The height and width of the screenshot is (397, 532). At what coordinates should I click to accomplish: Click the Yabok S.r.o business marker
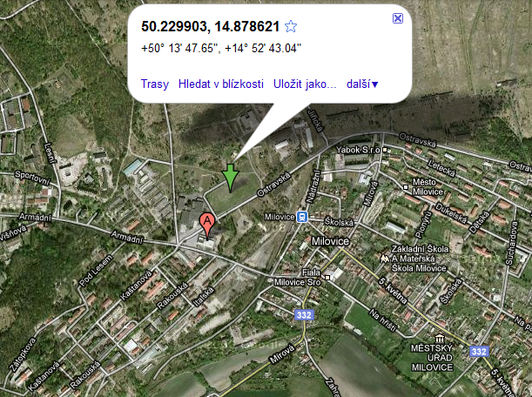point(385,150)
